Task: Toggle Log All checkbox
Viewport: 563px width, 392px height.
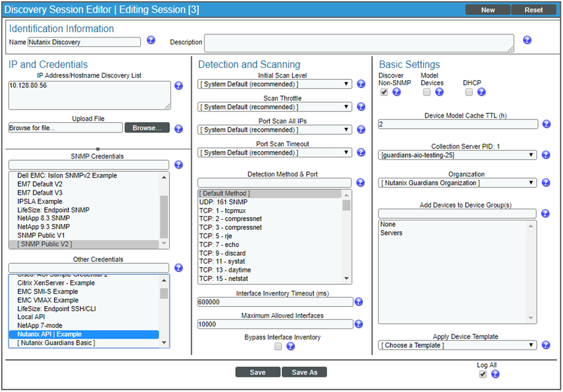Action: coord(483,374)
